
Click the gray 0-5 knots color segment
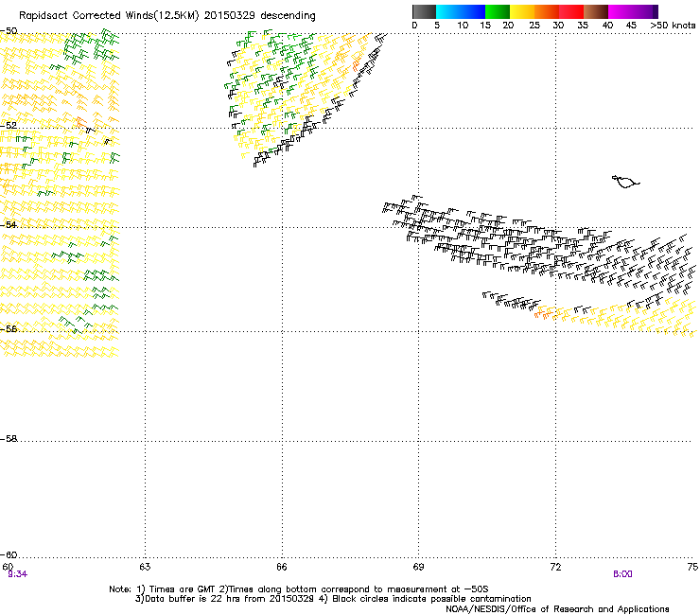coord(424,11)
